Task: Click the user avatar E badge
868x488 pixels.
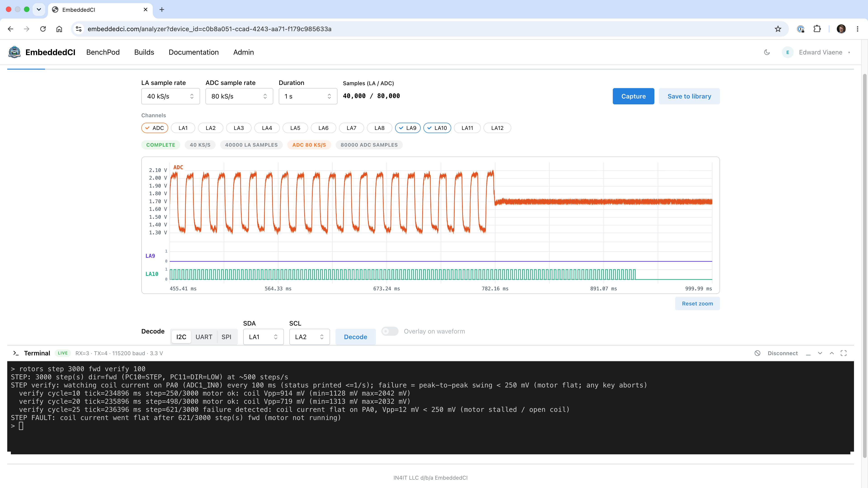Action: [x=788, y=52]
